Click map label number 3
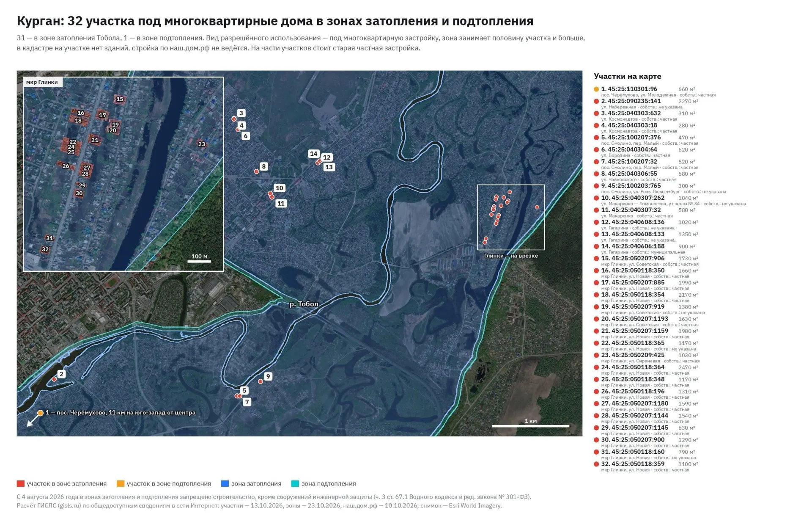This screenshot has width=812, height=516. click(x=241, y=113)
